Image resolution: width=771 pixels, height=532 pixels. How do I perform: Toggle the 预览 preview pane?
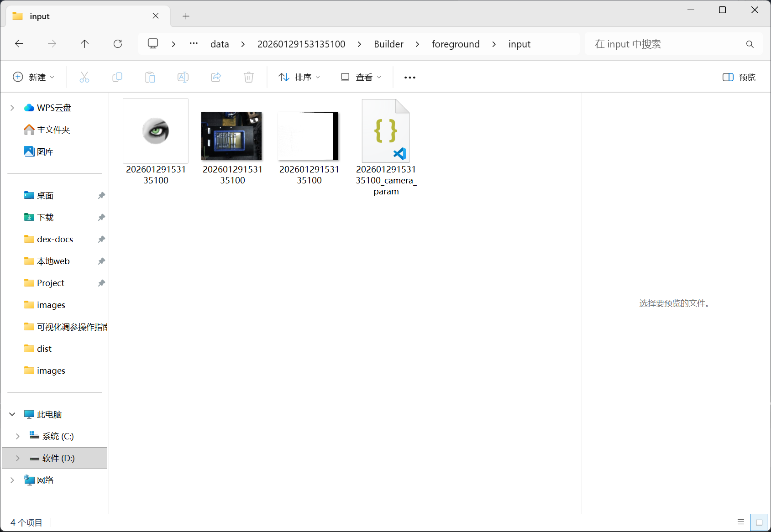tap(739, 77)
